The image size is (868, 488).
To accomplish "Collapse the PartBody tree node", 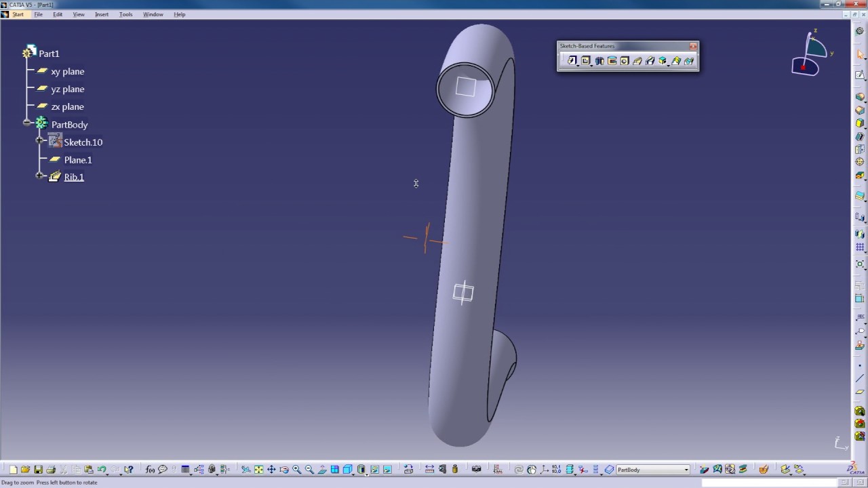I will [27, 123].
